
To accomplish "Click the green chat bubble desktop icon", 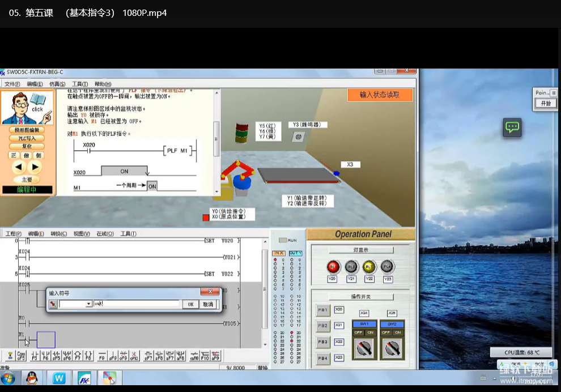I will [512, 127].
